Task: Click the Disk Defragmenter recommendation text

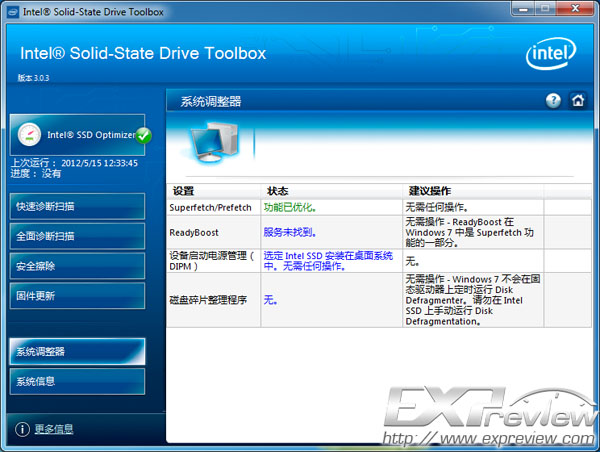Action: point(473,300)
